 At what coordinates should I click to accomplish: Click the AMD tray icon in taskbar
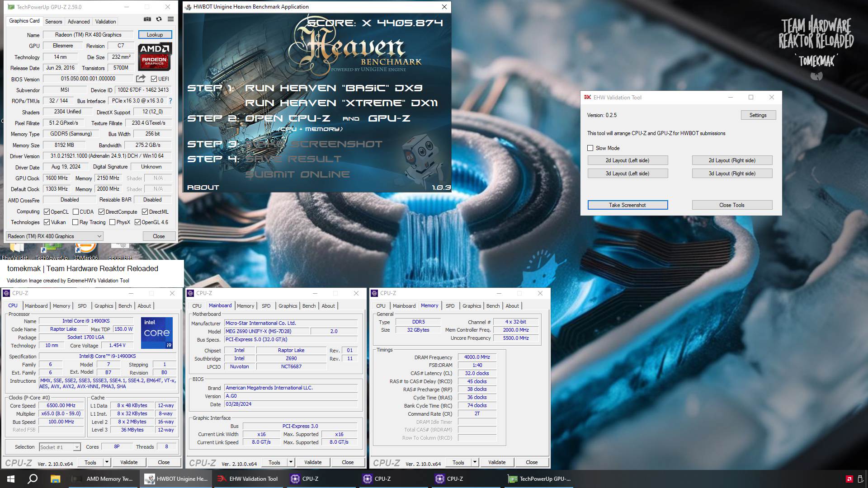849,479
